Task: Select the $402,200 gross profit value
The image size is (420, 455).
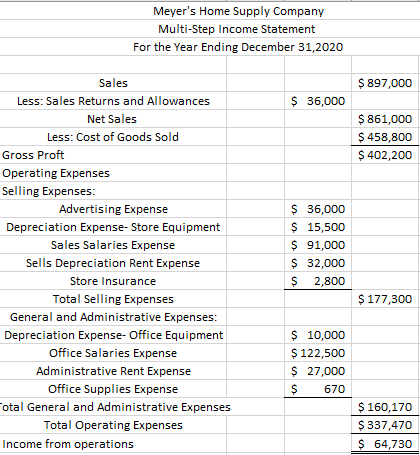Action: tap(385, 155)
